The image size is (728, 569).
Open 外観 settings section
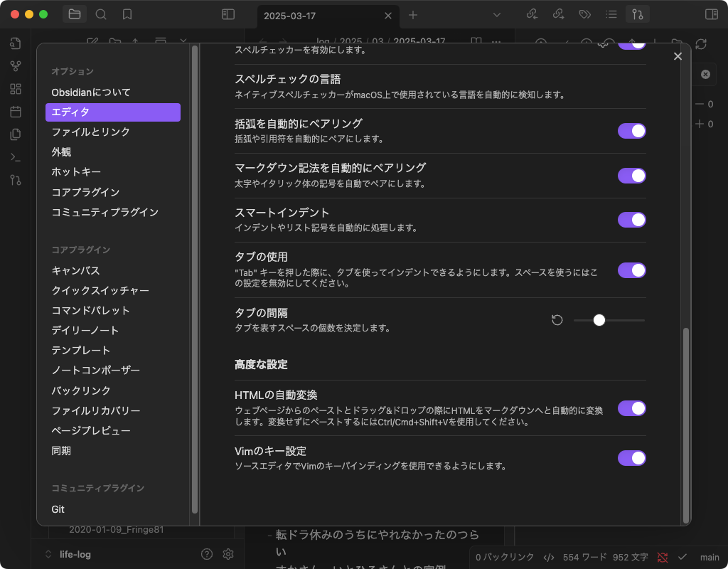tap(113, 152)
